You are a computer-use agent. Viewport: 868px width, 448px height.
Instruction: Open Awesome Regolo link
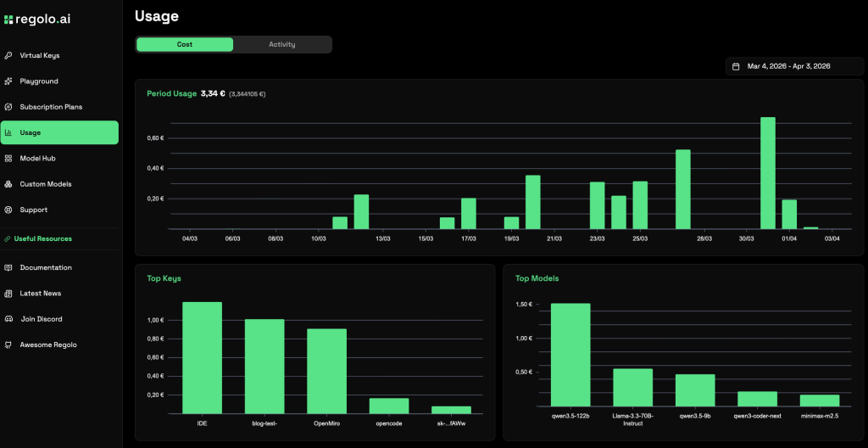pyautogui.click(x=47, y=345)
